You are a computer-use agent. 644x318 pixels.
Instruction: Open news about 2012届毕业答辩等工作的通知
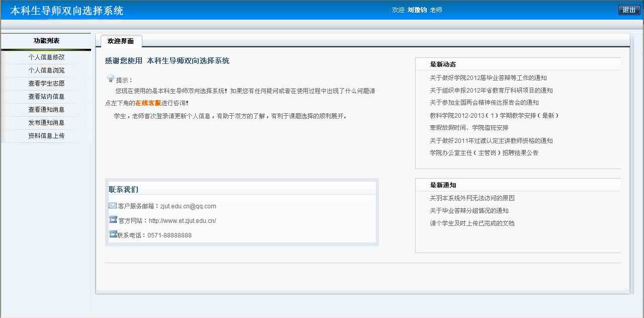pyautogui.click(x=488, y=78)
